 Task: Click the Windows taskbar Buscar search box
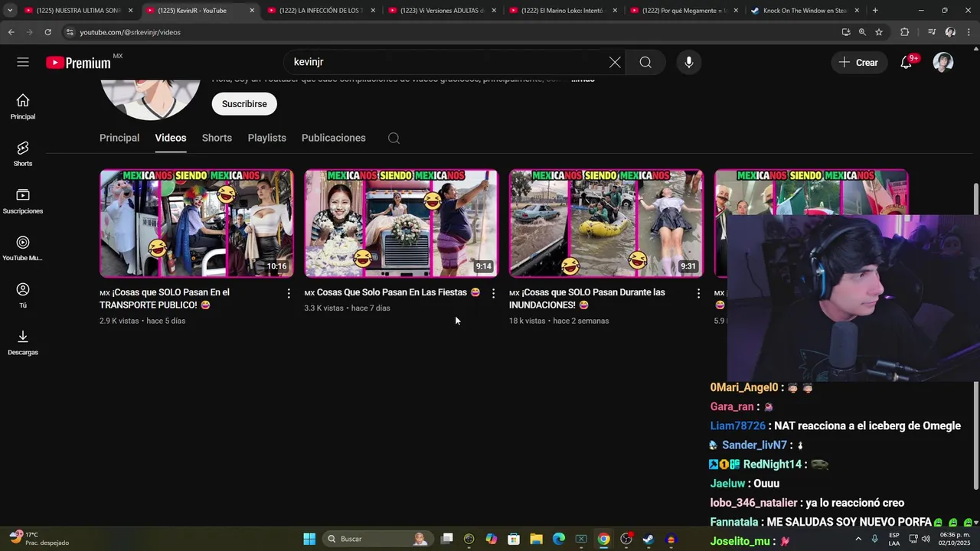click(x=377, y=539)
